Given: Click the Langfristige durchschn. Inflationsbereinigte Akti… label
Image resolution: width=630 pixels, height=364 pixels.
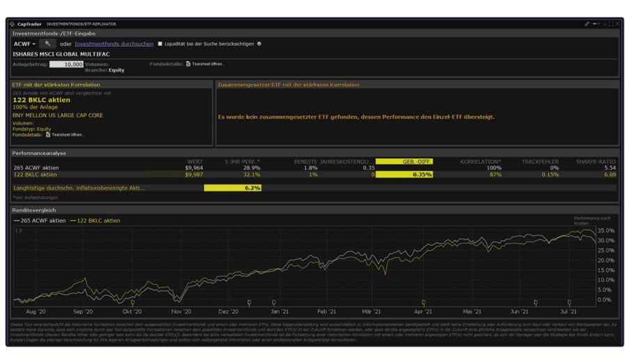Looking at the screenshot, I should click(x=79, y=188).
